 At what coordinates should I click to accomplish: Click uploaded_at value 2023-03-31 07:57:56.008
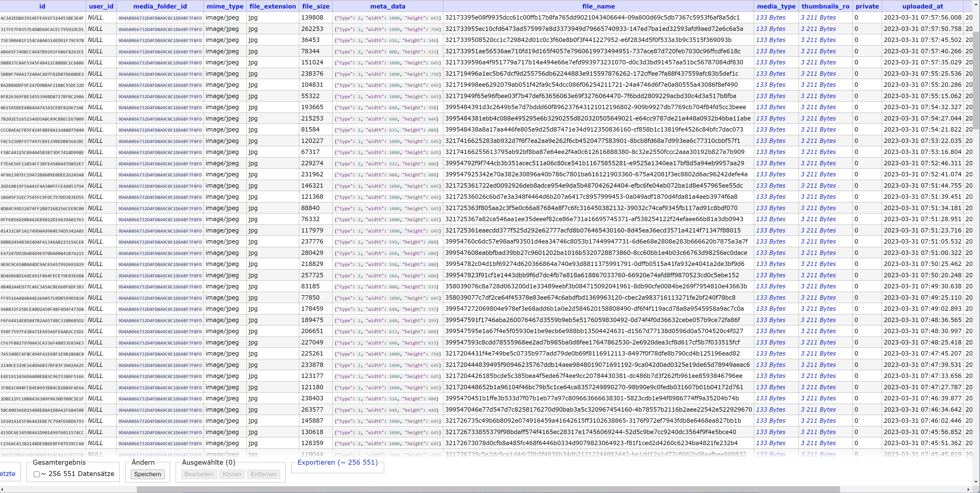coord(923,18)
